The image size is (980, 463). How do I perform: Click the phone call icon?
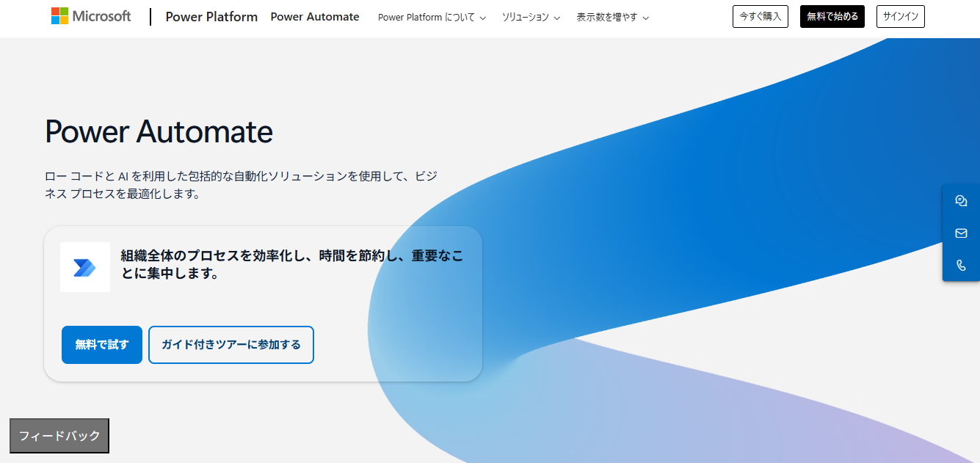(x=961, y=266)
